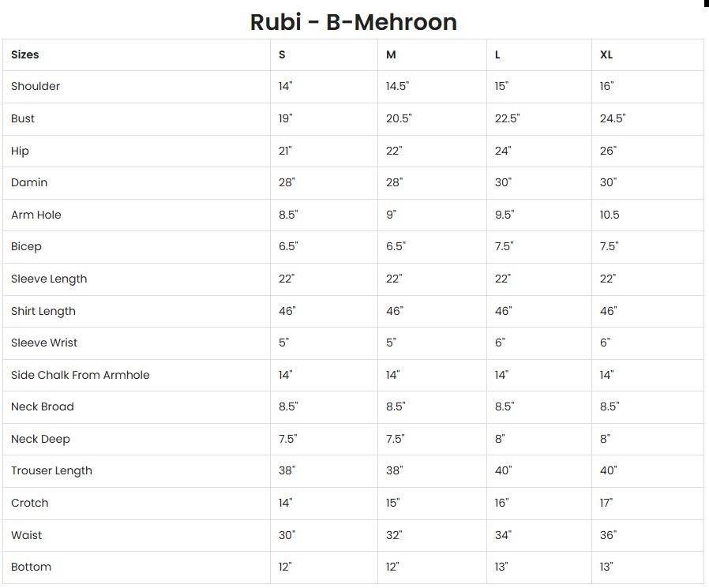Select the L size column header

click(498, 54)
